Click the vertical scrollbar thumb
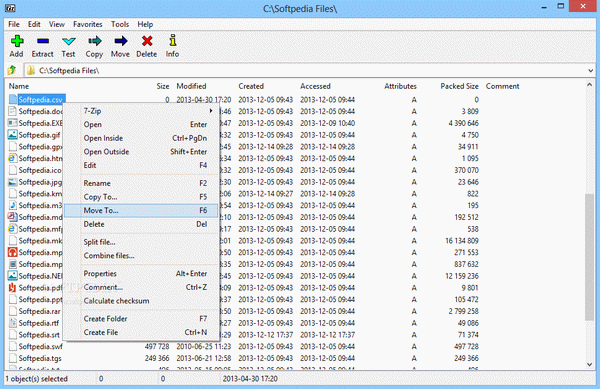This screenshot has width=600, height=389. pyautogui.click(x=590, y=257)
